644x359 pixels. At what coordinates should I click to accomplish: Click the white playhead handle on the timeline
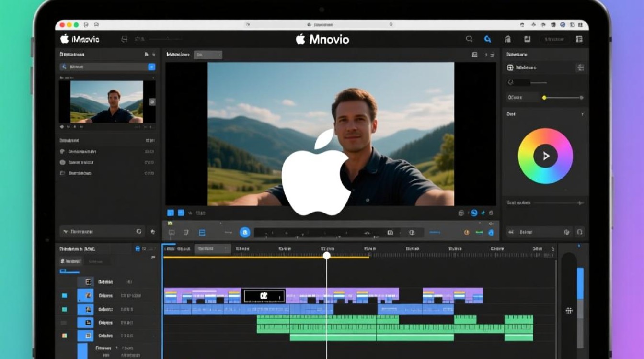[x=327, y=256]
